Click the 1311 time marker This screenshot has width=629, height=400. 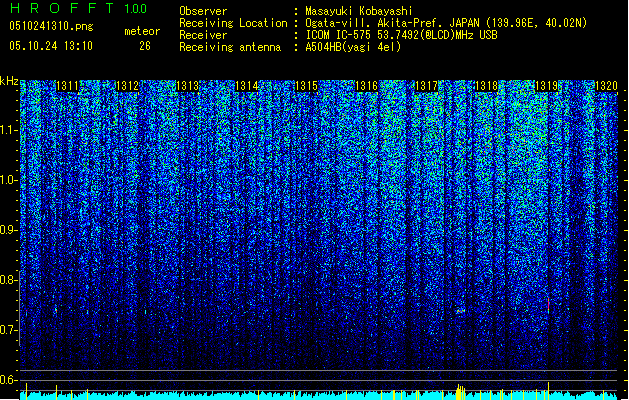(67, 86)
